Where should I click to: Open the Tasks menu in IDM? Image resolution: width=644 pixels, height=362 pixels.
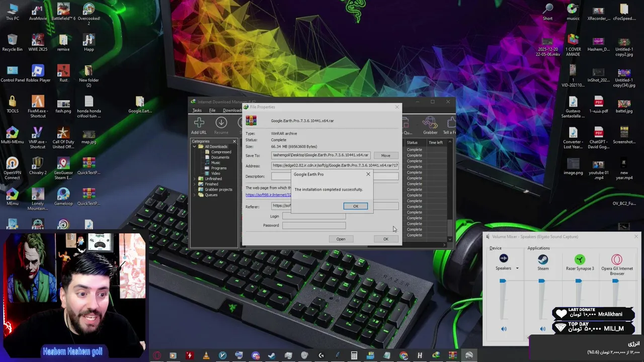(197, 111)
